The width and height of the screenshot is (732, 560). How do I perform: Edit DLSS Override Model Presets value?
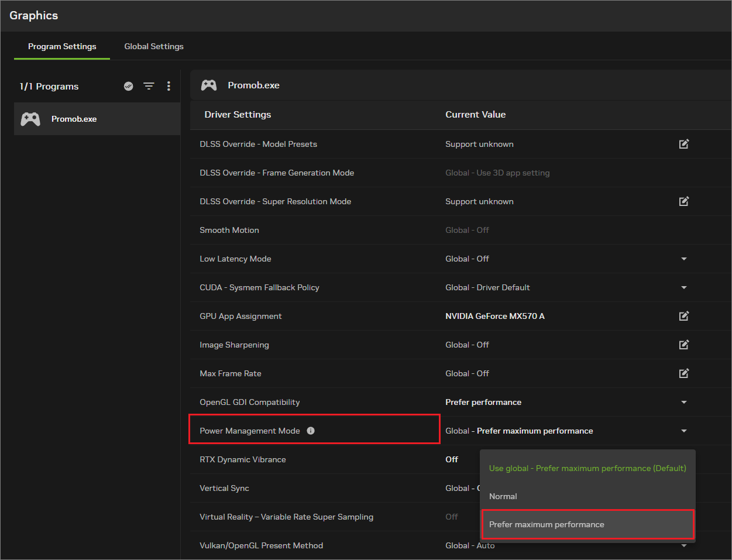pyautogui.click(x=684, y=144)
